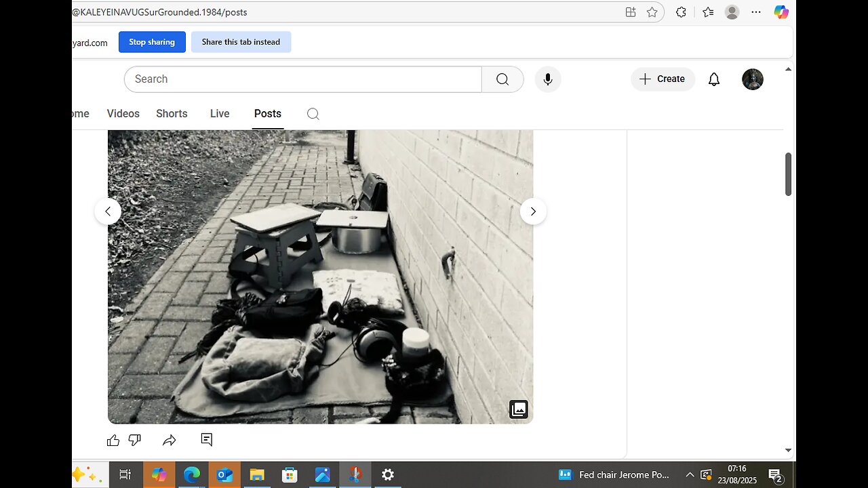The height and width of the screenshot is (488, 868).
Task: Show previous image in the post
Action: 108,211
